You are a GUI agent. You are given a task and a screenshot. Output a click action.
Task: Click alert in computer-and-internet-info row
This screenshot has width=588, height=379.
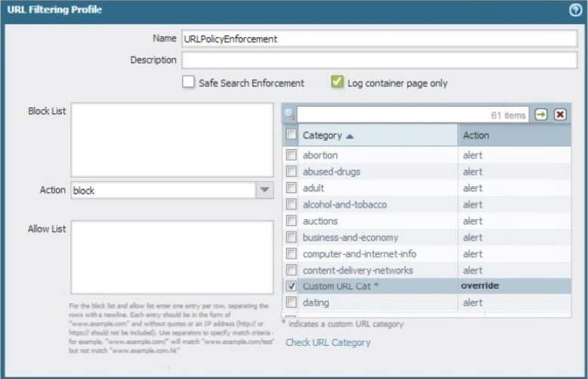click(472, 254)
